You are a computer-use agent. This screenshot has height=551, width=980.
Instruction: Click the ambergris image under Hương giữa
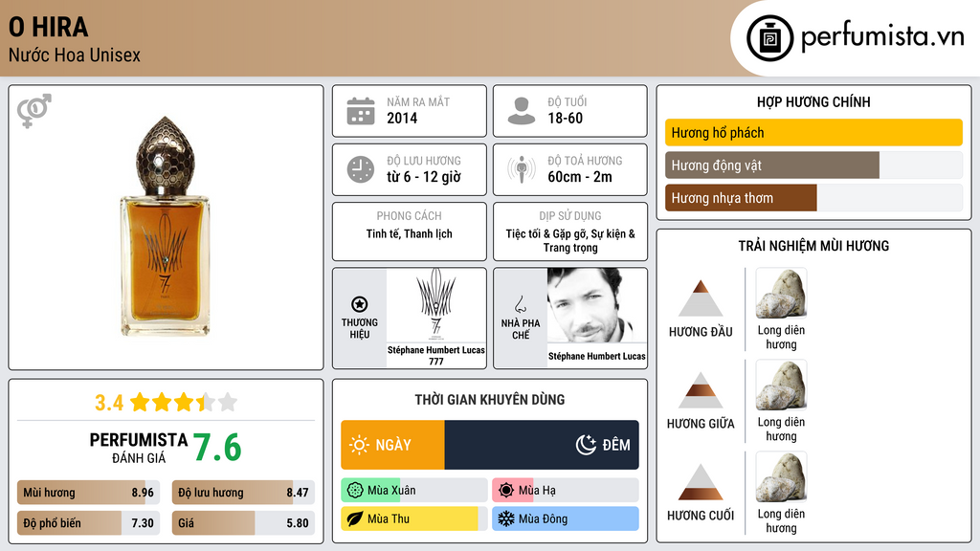coord(781,385)
